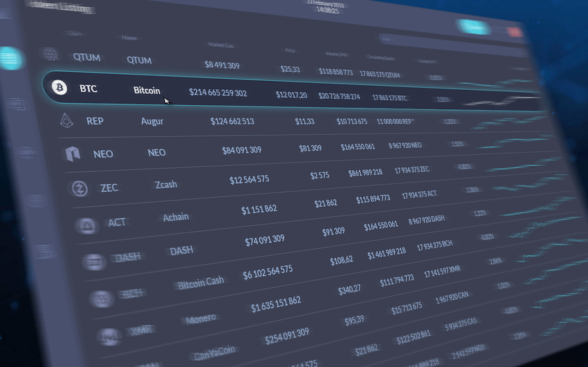Click the date and time display at top
The width and height of the screenshot is (588, 367).
[x=326, y=7]
